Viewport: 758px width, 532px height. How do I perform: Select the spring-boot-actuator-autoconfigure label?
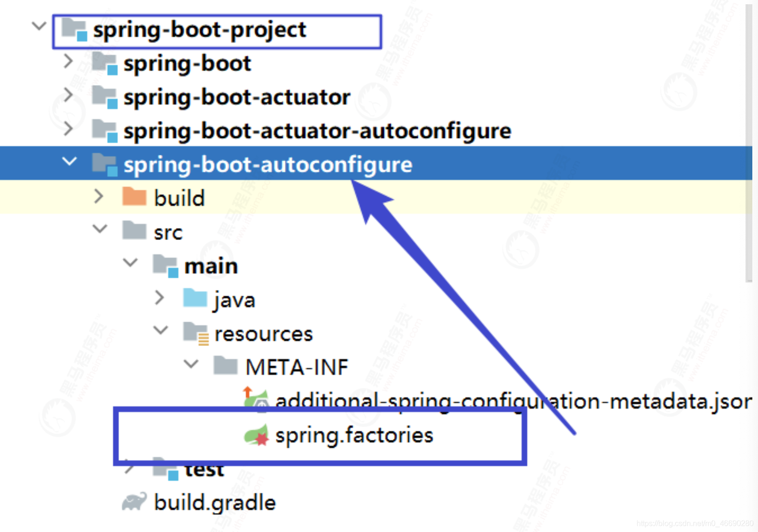[x=317, y=131]
